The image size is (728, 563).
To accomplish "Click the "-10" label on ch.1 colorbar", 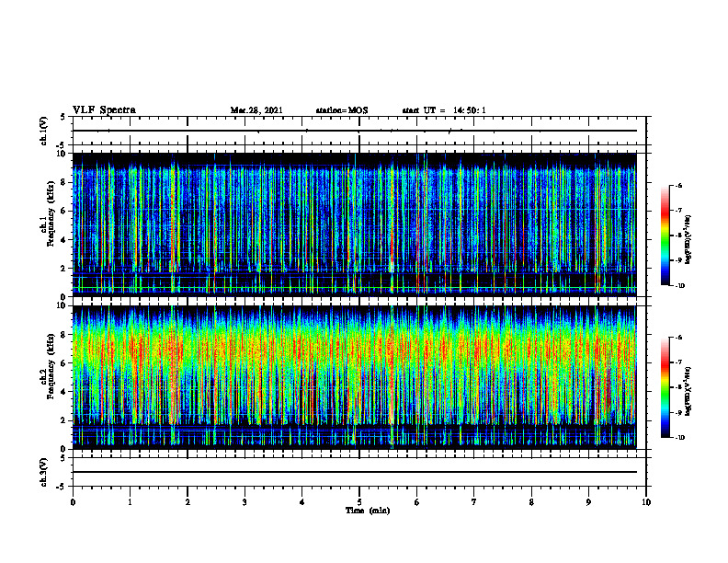I will pyautogui.click(x=679, y=286).
